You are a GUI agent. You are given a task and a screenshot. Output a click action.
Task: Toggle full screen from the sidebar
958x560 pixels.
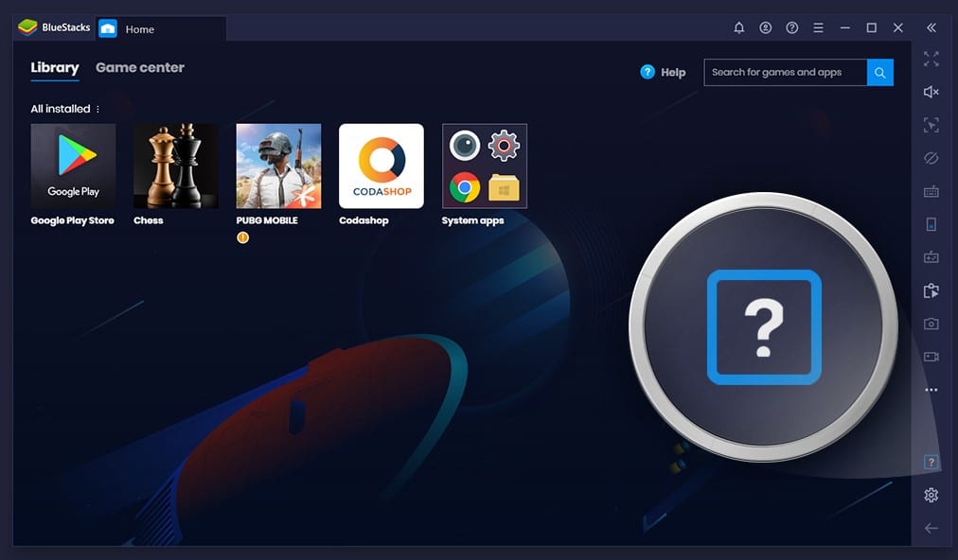click(931, 59)
